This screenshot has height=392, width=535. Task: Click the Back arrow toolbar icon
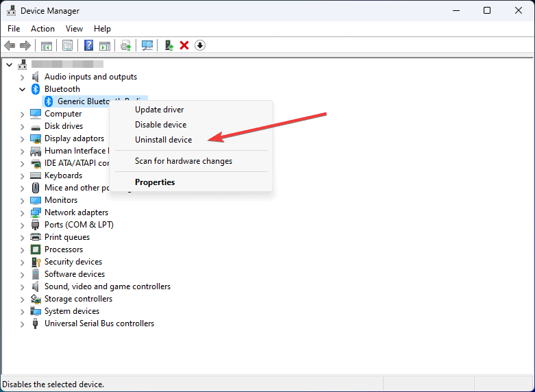coord(10,45)
